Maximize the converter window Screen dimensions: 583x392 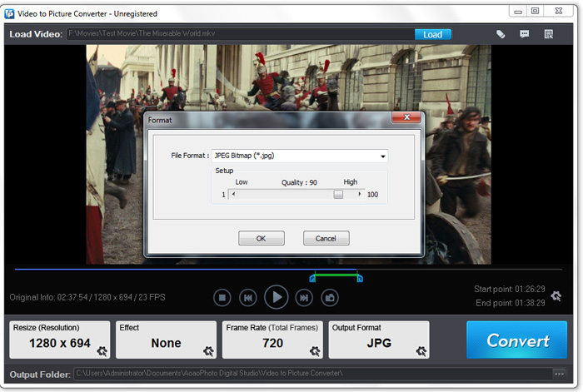point(535,11)
